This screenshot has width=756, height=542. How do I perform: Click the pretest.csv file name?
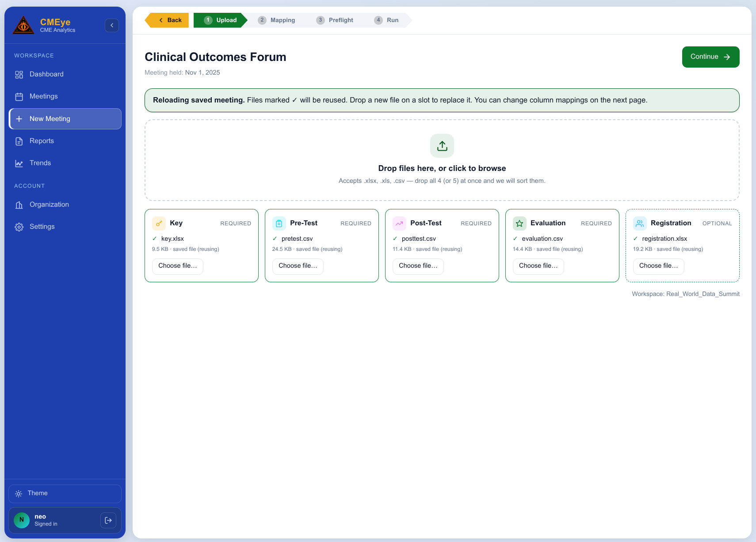pos(297,239)
